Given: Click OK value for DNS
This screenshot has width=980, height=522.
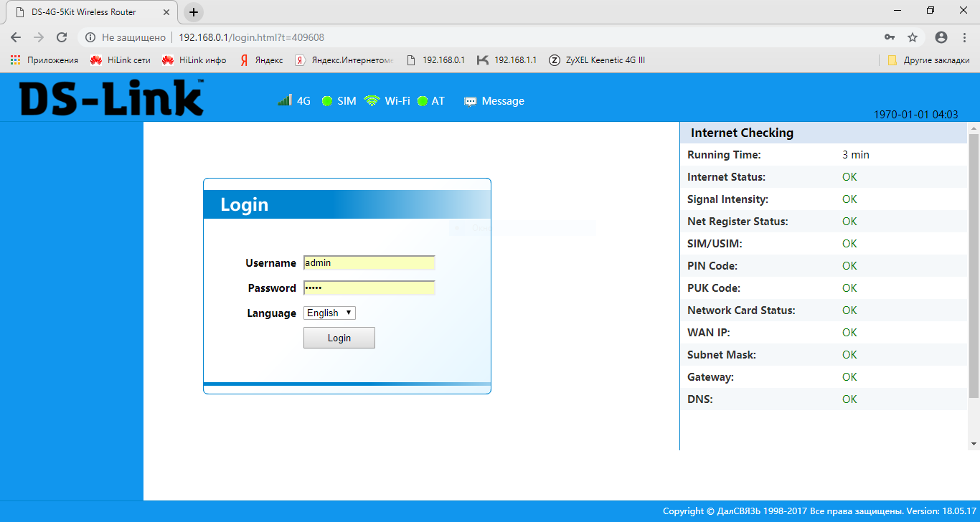Looking at the screenshot, I should click(x=849, y=399).
